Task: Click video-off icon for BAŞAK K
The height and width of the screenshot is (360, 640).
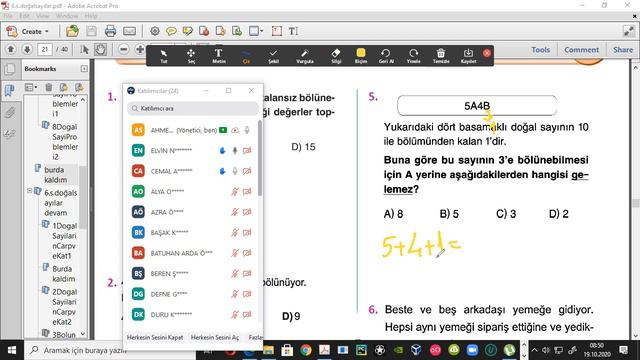Action: pos(247,232)
